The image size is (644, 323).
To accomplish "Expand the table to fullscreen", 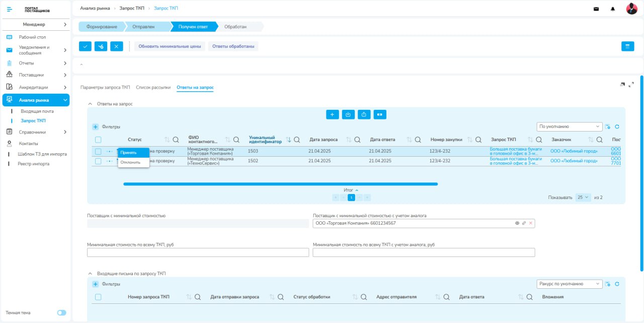I will (631, 85).
